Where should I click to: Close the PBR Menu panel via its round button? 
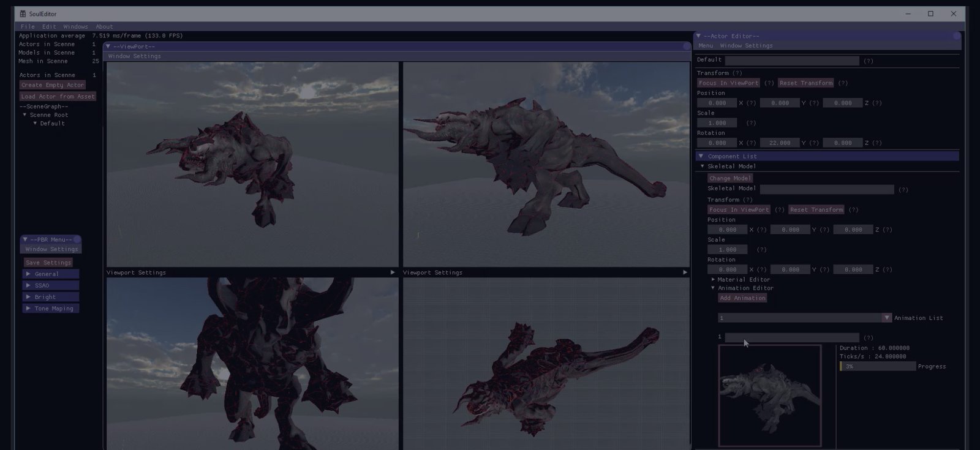click(77, 239)
